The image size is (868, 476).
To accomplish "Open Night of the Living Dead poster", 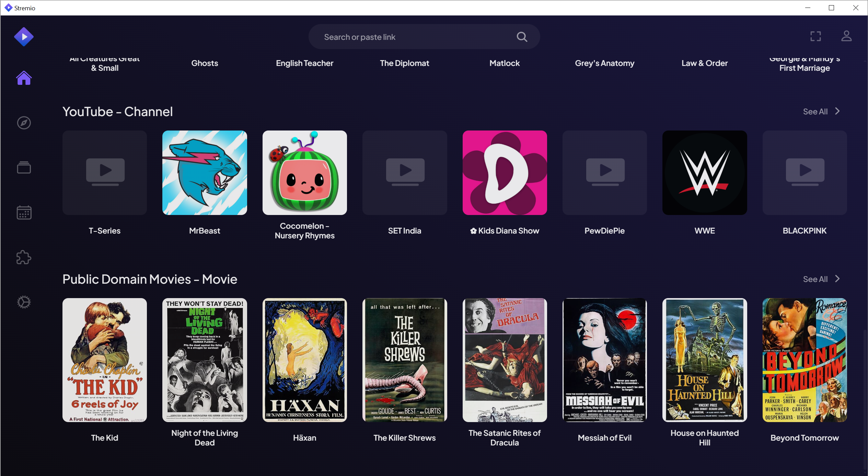I will [x=205, y=360].
